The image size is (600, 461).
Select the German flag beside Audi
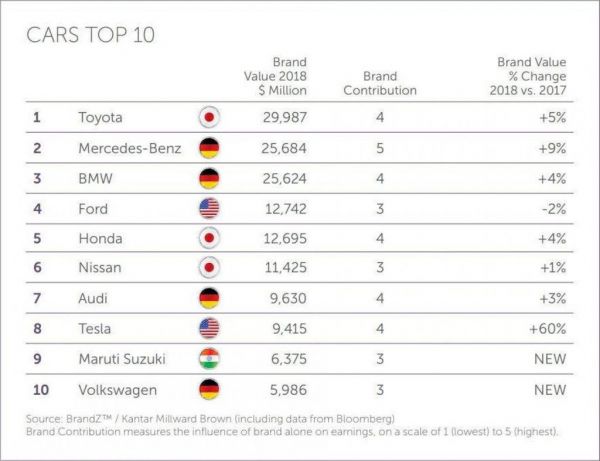(210, 298)
